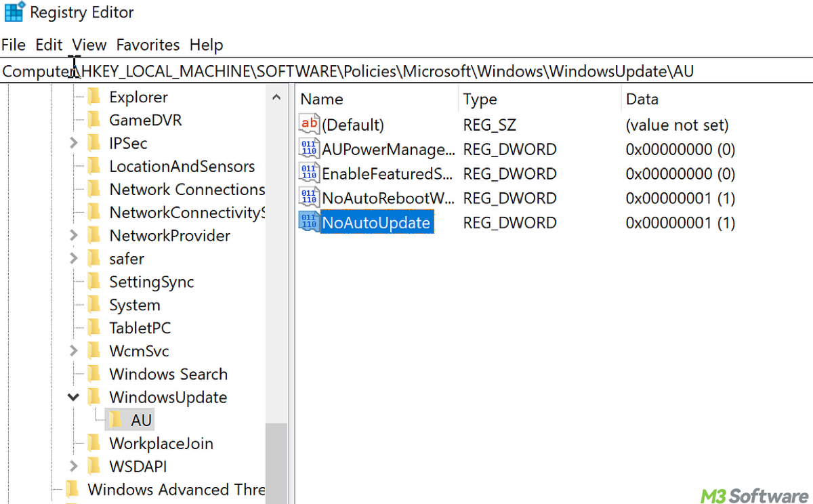Open the Edit menu
The height and width of the screenshot is (504, 813).
tap(49, 45)
